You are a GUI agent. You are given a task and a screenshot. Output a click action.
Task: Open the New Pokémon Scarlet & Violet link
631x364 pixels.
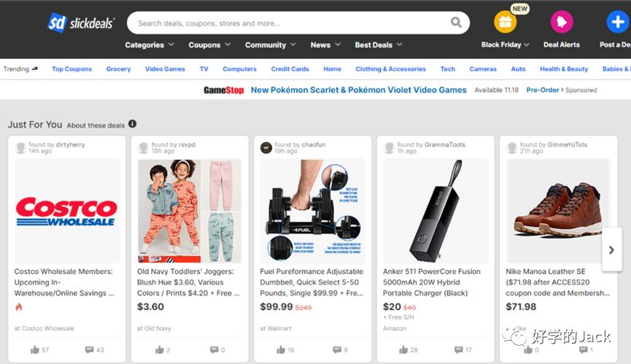(358, 90)
